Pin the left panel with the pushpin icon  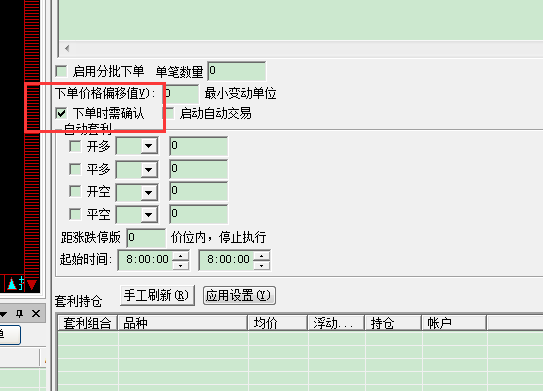(19, 314)
